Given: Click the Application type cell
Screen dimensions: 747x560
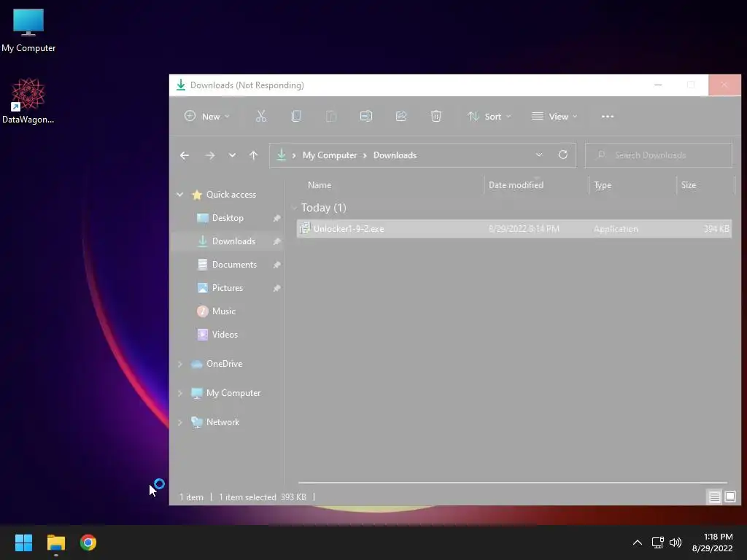Looking at the screenshot, I should [616, 228].
